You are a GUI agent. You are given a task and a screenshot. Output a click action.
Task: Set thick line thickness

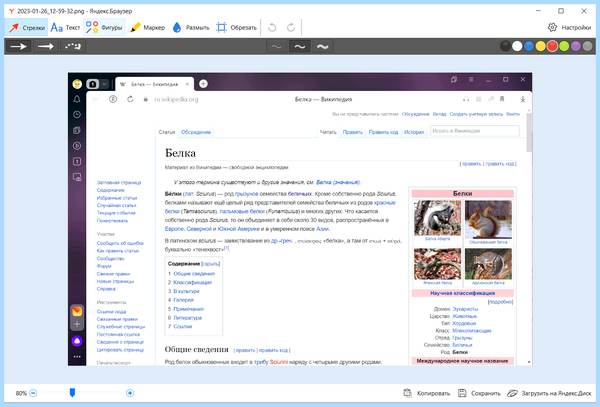[x=323, y=46]
